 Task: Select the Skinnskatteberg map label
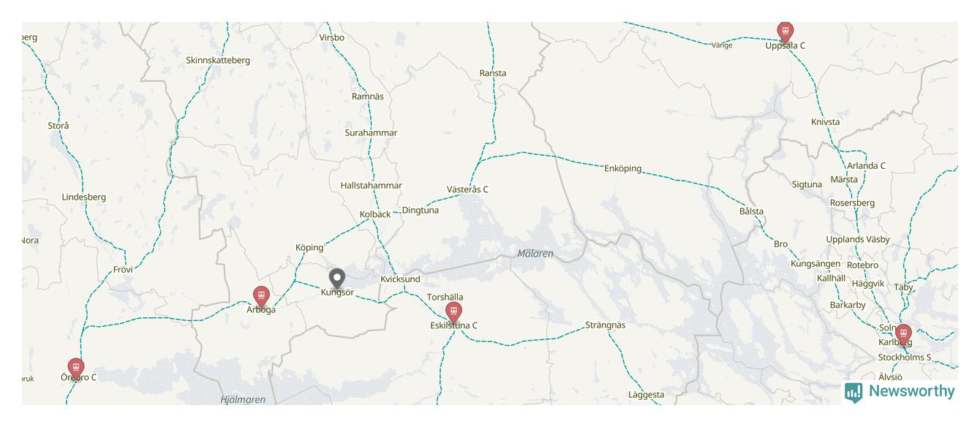218,60
